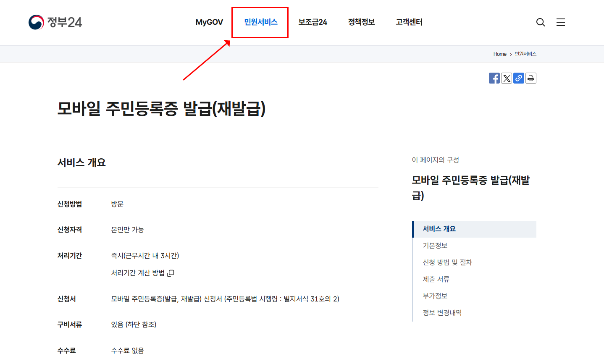Click the highlighted 민원서비스 menu
This screenshot has height=364, width=604.
click(x=260, y=22)
